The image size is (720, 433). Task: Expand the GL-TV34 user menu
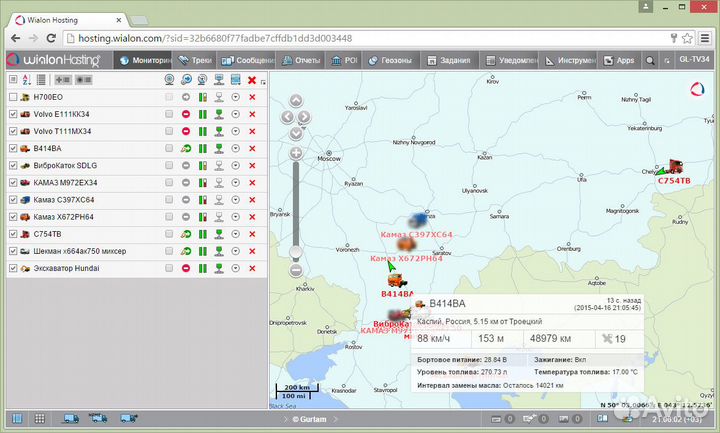point(693,60)
